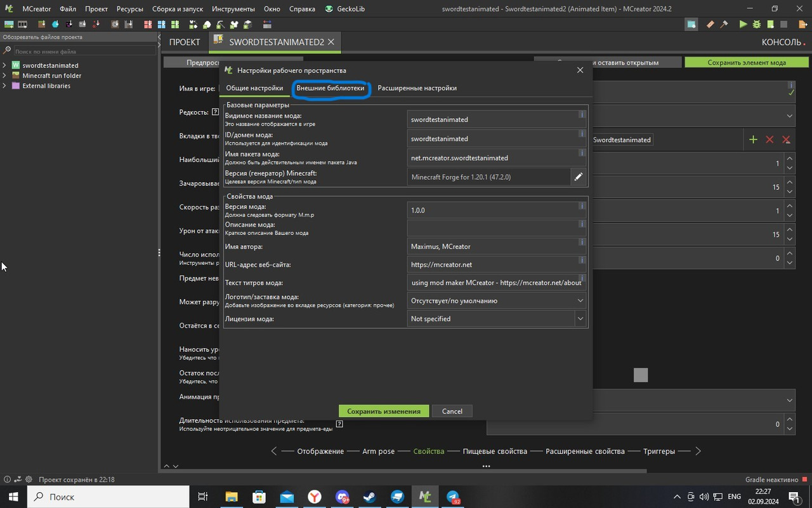
Task: Open the Редкость dropdown in background editor
Action: pos(789,116)
